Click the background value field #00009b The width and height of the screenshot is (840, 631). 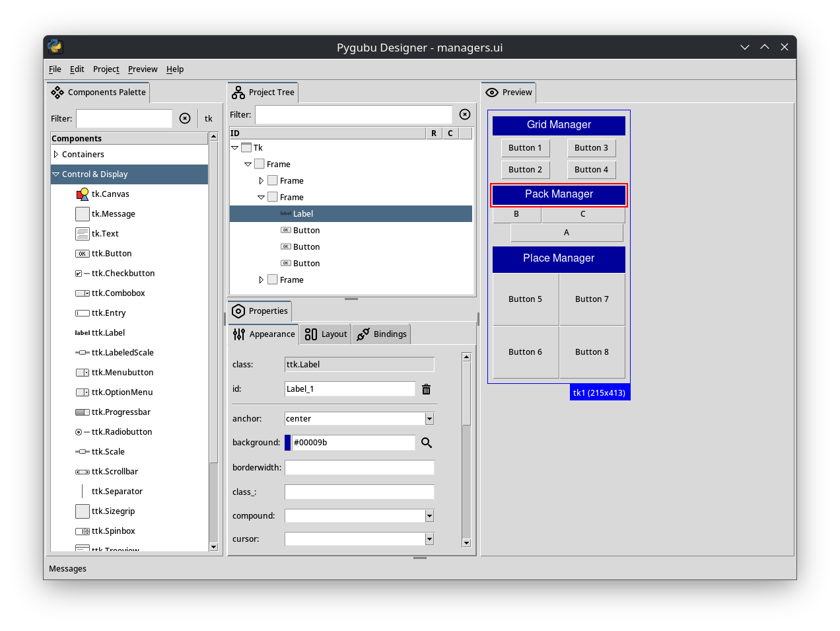pyautogui.click(x=353, y=443)
